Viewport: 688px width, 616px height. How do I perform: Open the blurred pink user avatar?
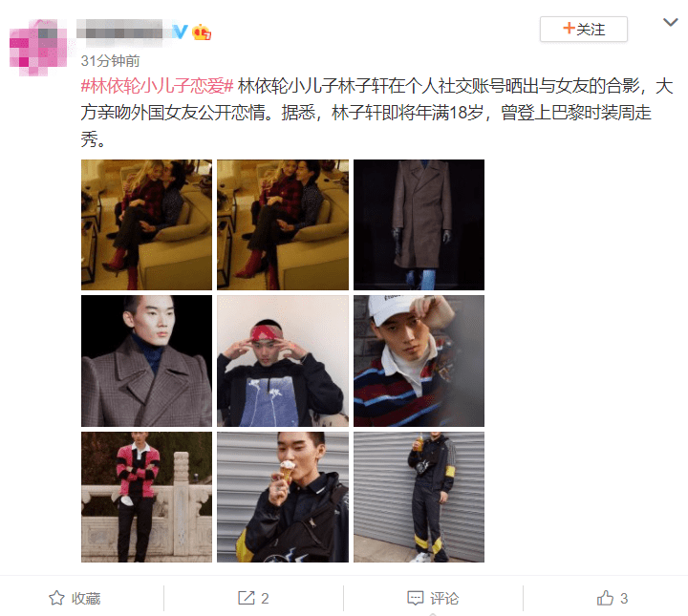coord(38,48)
